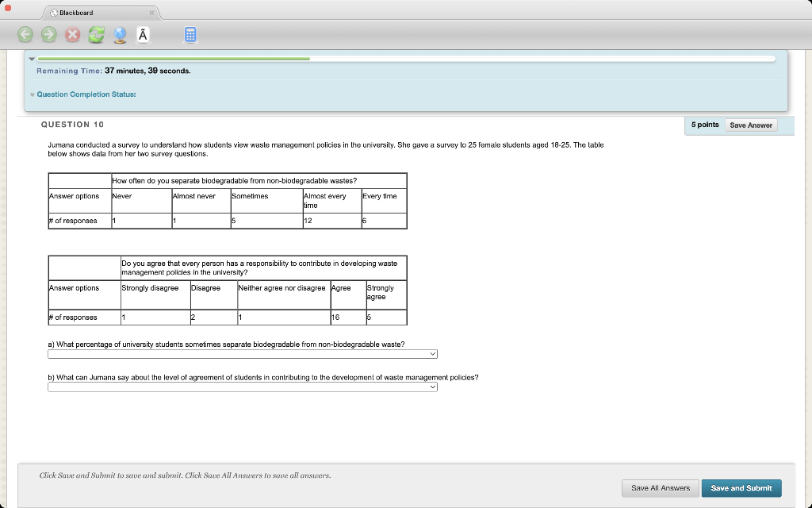Image resolution: width=812 pixels, height=508 pixels.
Task: Click the first table's question header
Action: (x=259, y=181)
